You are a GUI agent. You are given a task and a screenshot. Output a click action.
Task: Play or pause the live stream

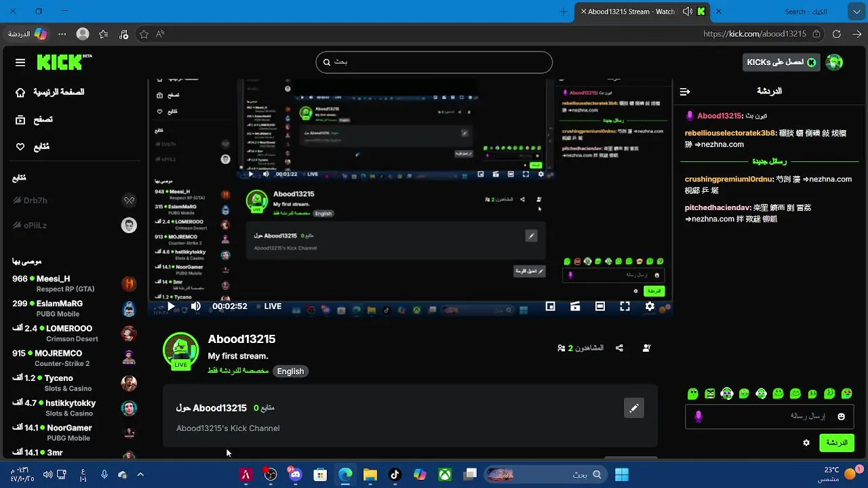tap(171, 306)
